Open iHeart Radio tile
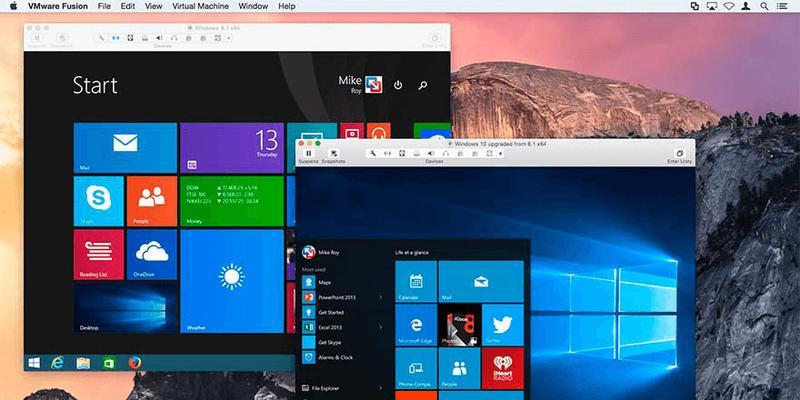 tap(503, 368)
